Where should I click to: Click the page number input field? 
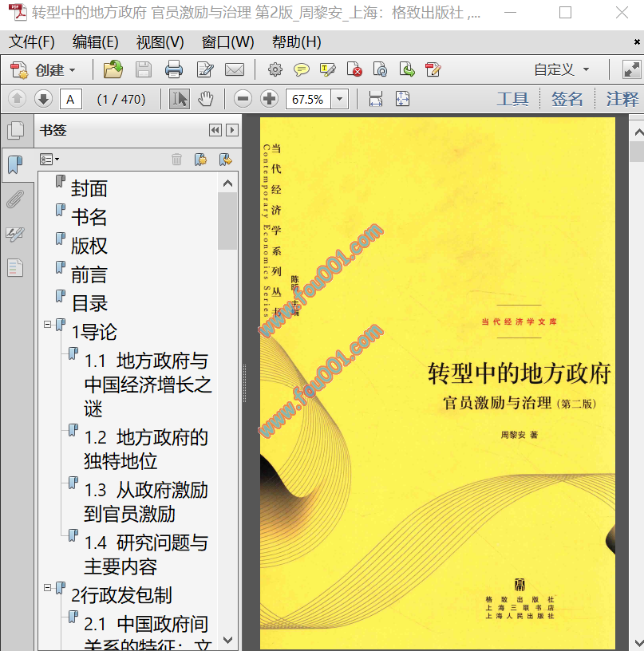(x=70, y=99)
